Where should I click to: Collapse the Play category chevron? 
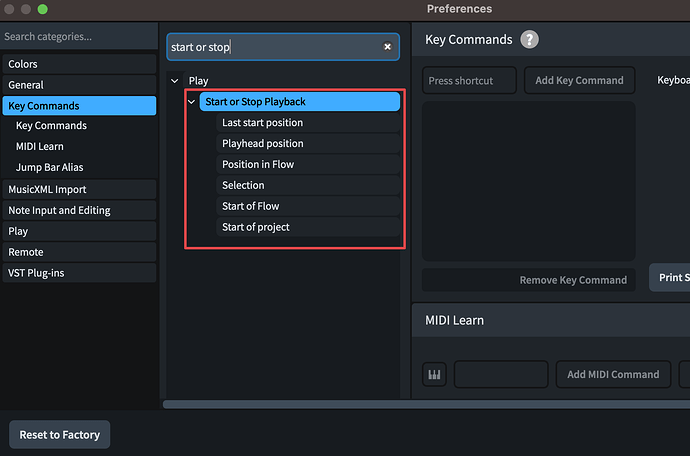(175, 81)
